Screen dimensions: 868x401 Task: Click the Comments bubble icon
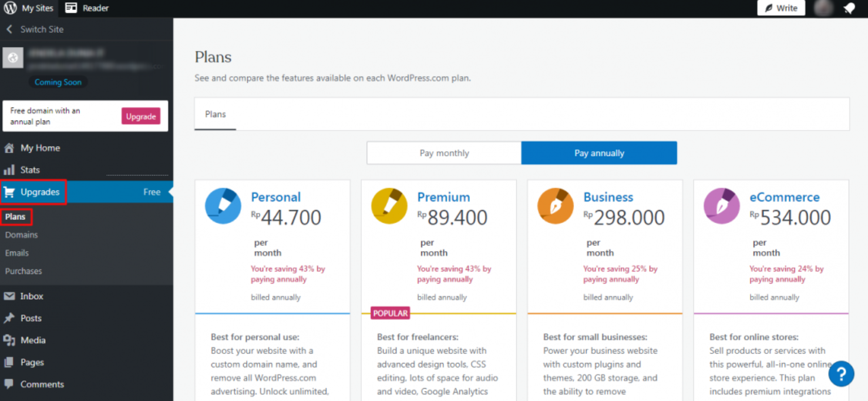[9, 384]
